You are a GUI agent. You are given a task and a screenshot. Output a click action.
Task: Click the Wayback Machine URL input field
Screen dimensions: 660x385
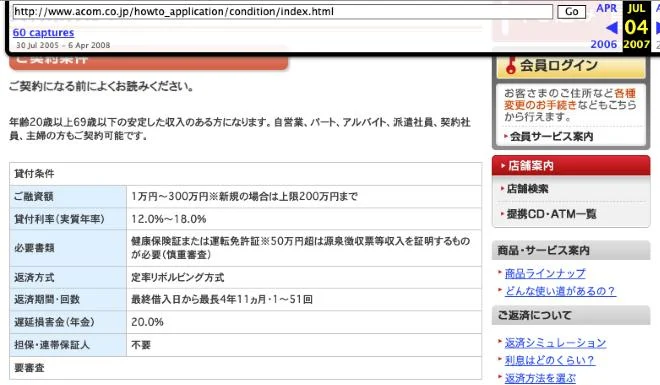pyautogui.click(x=282, y=12)
